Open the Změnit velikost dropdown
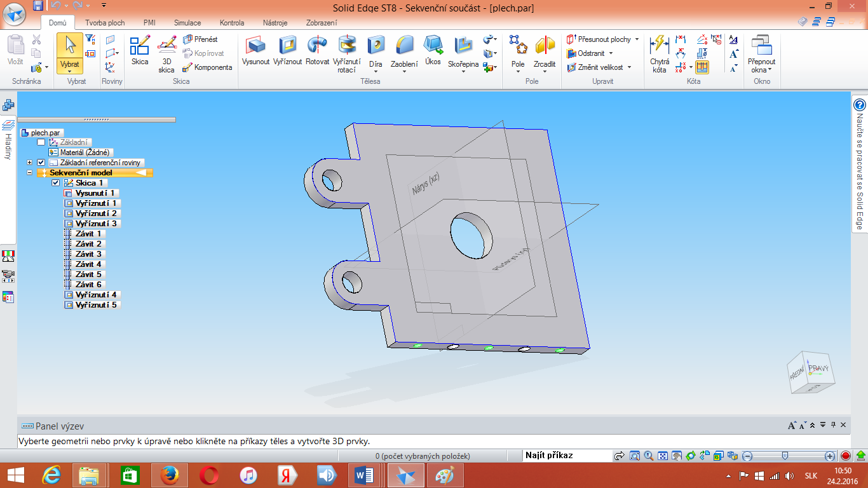 click(x=630, y=67)
